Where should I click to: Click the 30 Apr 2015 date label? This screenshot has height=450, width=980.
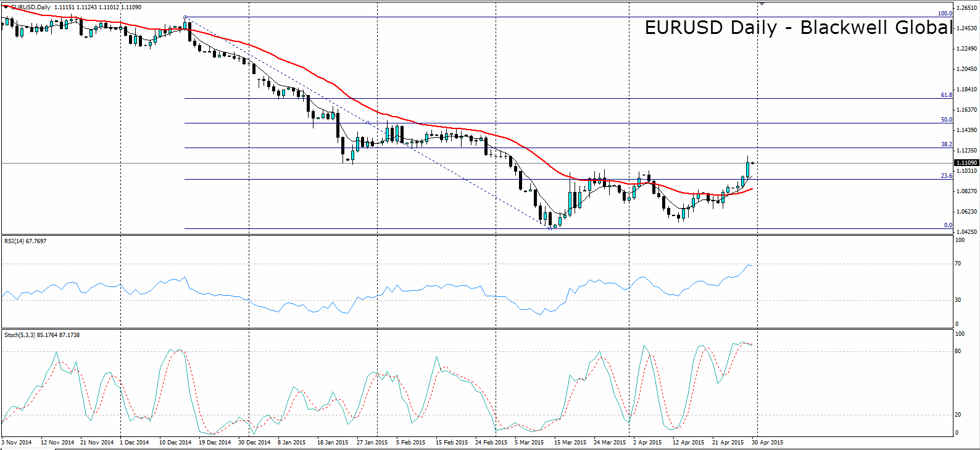767,443
